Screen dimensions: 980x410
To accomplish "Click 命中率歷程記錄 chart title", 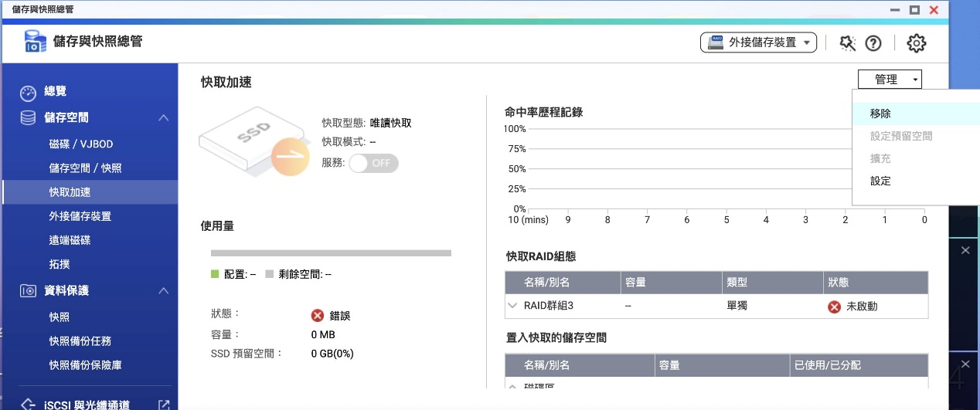I will 543,112.
